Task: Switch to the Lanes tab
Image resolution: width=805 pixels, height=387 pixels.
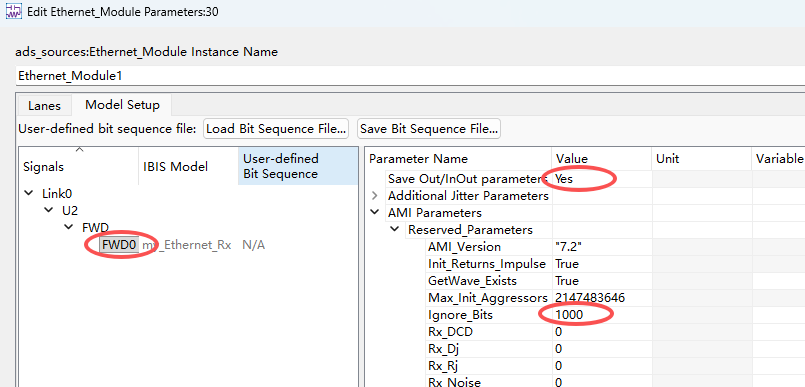Action: (44, 106)
